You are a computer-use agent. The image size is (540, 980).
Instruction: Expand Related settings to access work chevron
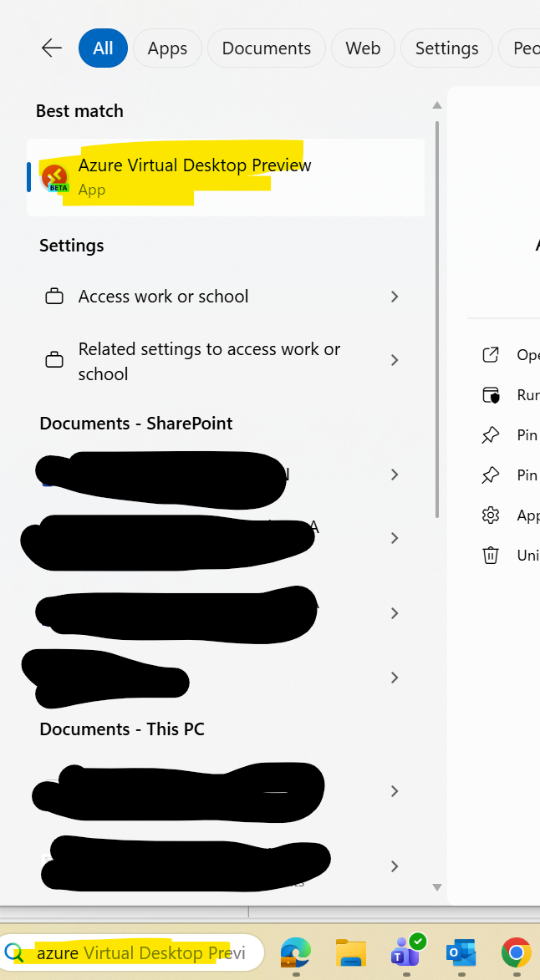pyautogui.click(x=395, y=360)
